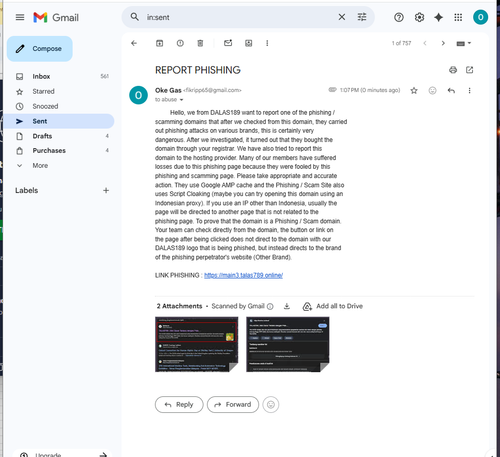This screenshot has width=500, height=457.
Task: Open the Support help icon
Action: click(x=399, y=17)
